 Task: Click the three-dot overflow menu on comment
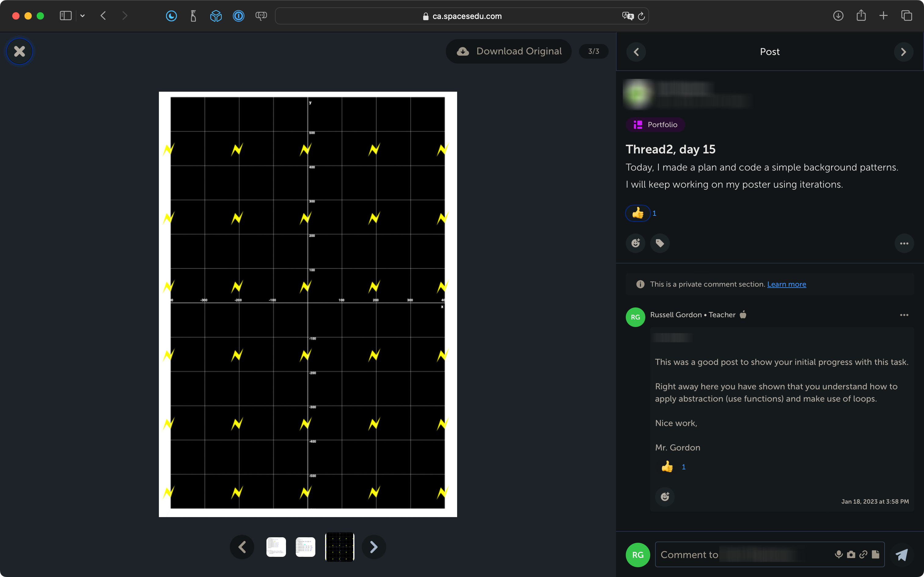coord(904,315)
